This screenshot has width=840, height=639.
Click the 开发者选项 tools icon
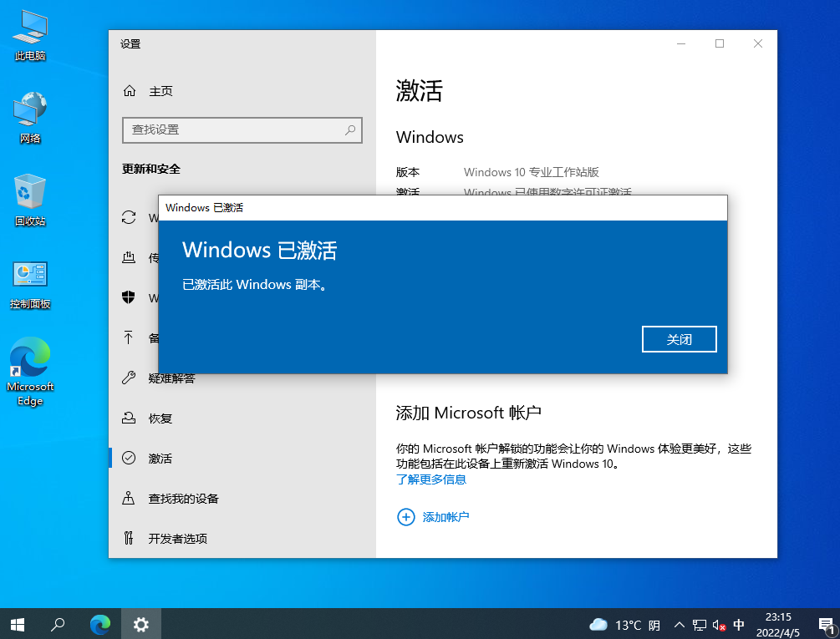coord(129,538)
